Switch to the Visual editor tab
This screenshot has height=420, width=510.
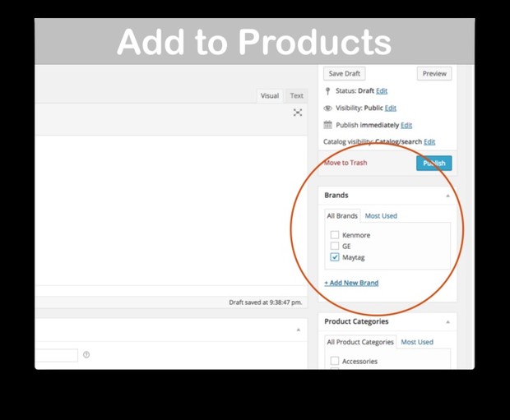270,95
